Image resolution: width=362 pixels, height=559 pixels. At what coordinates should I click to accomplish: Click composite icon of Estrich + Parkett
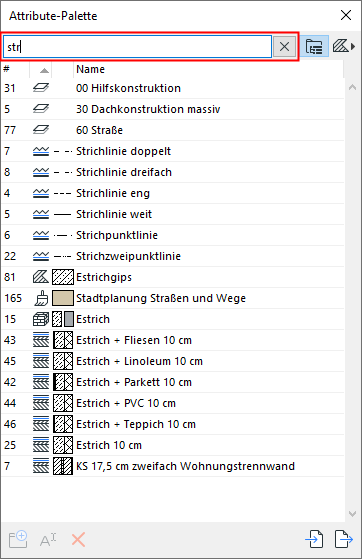pyautogui.click(x=41, y=382)
